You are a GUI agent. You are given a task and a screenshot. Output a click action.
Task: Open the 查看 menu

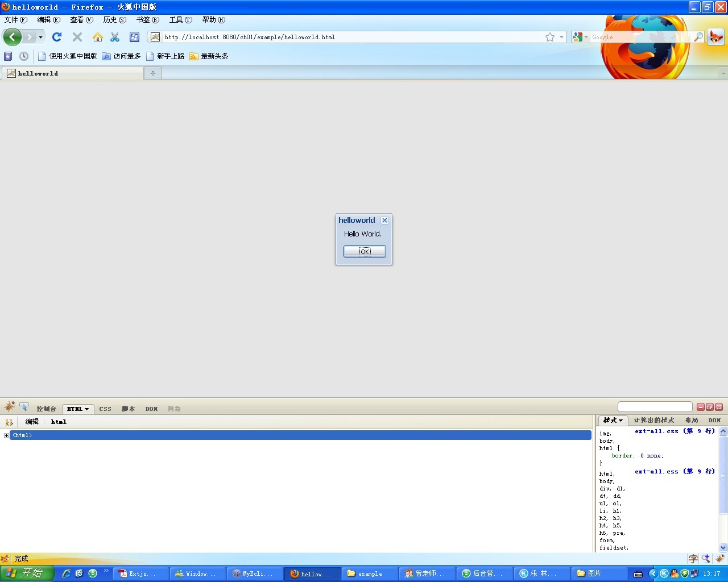(82, 20)
